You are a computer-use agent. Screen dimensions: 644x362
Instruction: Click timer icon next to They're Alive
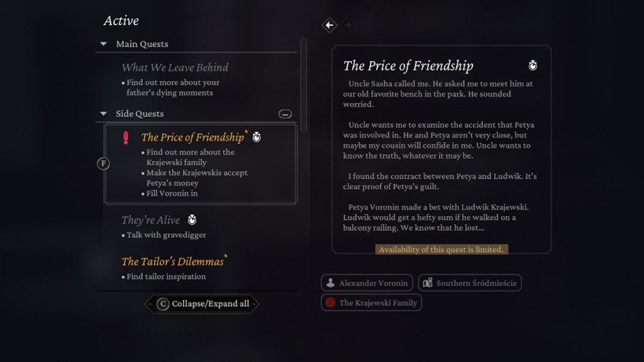(192, 220)
